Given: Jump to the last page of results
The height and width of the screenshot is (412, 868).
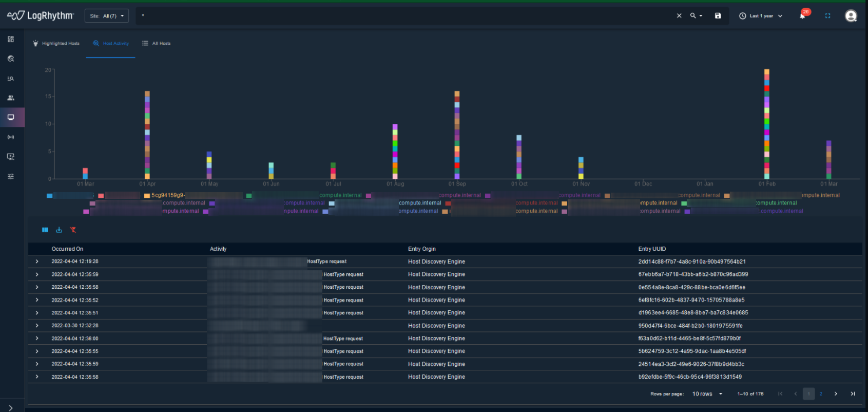Looking at the screenshot, I should [x=853, y=394].
